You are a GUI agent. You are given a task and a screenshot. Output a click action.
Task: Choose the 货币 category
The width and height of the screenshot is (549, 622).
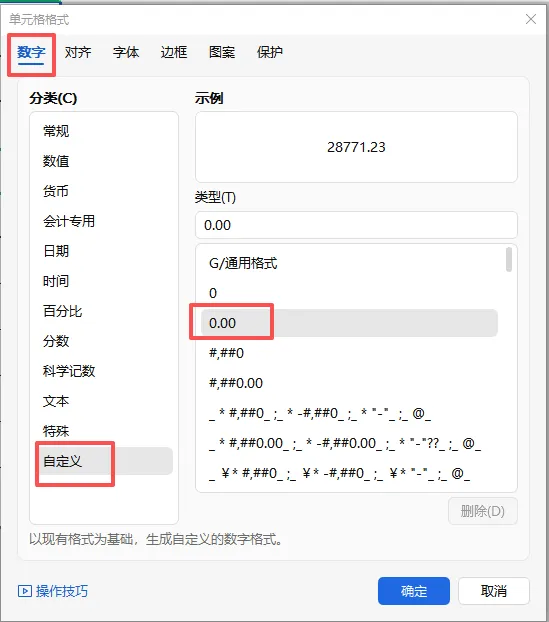104,191
